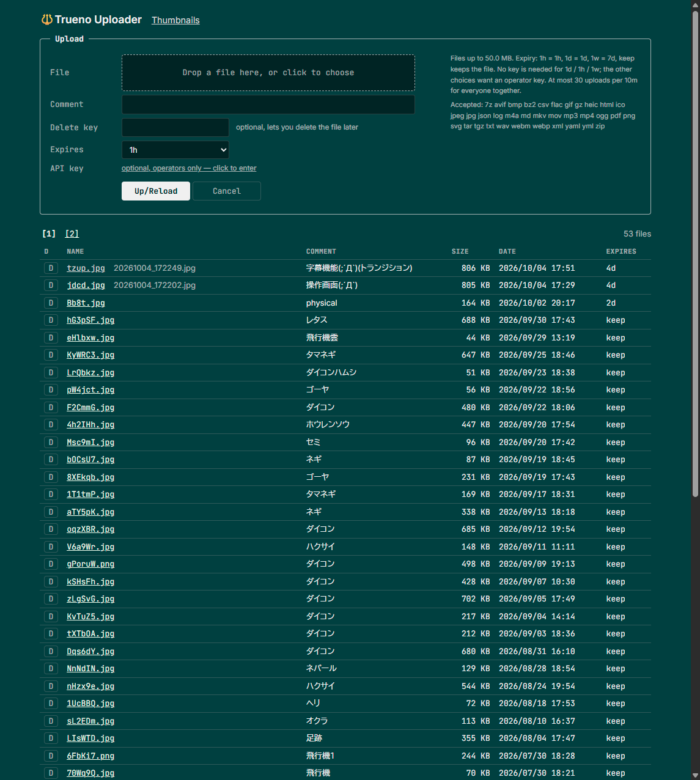Open the Expires dropdown set to 1h
This screenshot has width=700, height=780.
coord(175,150)
